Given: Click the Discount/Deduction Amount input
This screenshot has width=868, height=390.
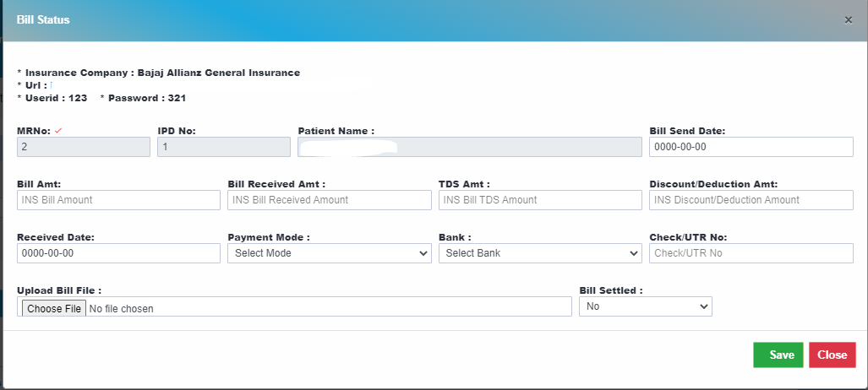Looking at the screenshot, I should click(751, 200).
